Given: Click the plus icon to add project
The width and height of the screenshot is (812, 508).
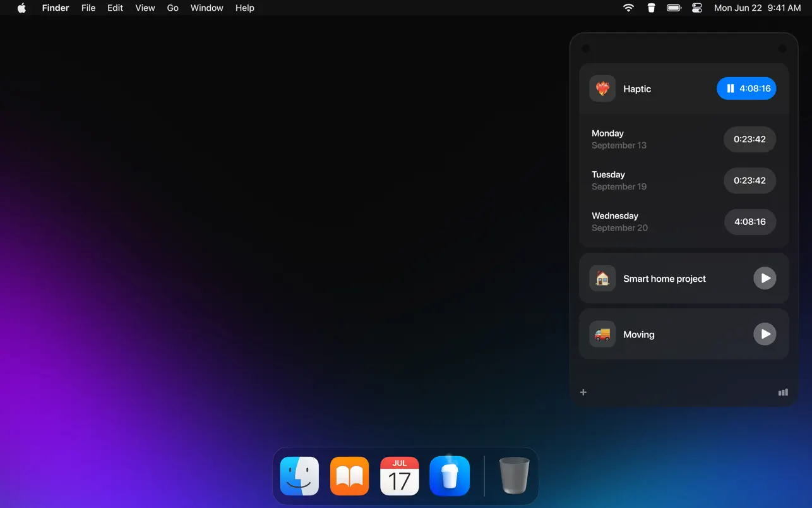Looking at the screenshot, I should click(x=583, y=392).
